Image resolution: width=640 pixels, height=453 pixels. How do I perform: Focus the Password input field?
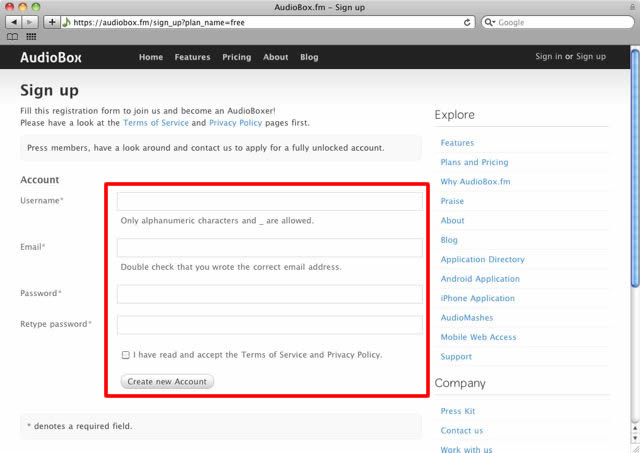(x=269, y=294)
